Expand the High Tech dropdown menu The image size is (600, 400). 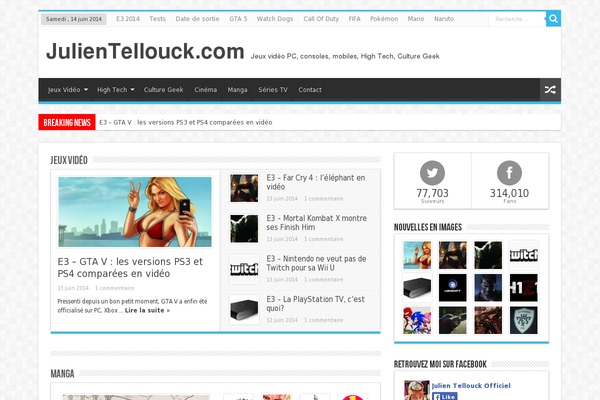pos(116,90)
